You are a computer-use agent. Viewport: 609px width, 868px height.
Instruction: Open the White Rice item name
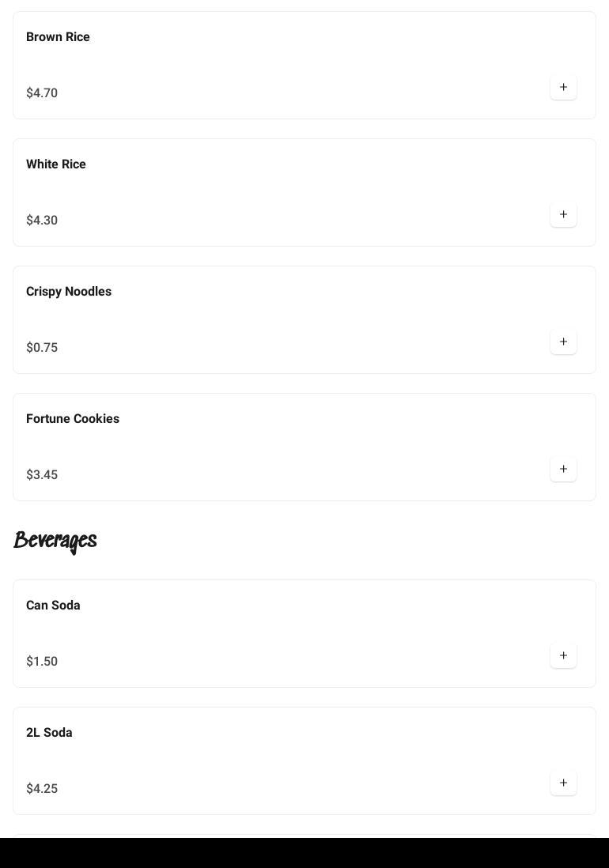(x=56, y=164)
